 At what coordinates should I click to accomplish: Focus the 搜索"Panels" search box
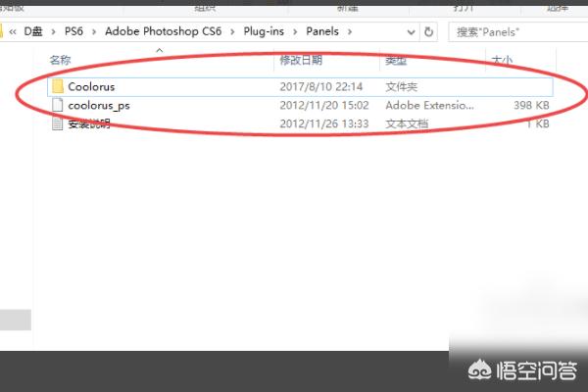pyautogui.click(x=518, y=32)
